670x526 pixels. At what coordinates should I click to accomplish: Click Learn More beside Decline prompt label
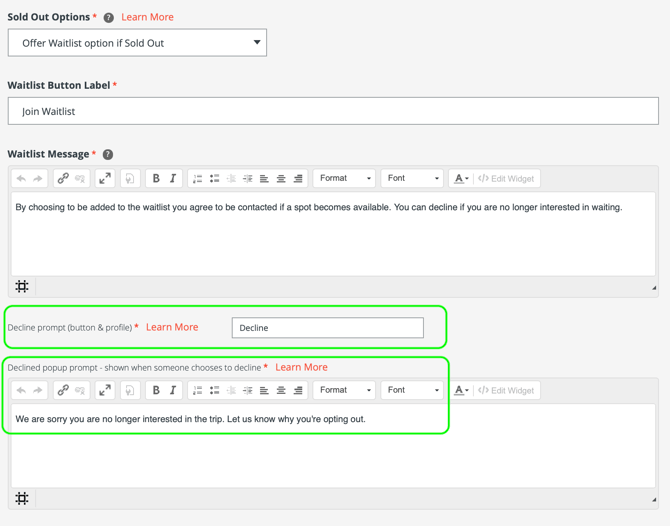pos(172,327)
